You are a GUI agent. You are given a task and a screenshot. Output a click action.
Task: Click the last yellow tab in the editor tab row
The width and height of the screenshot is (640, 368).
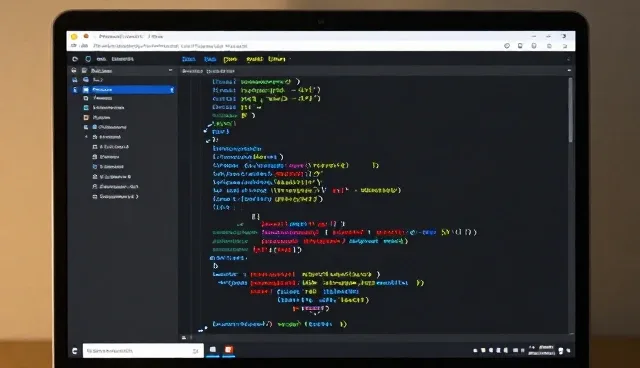pos(277,59)
